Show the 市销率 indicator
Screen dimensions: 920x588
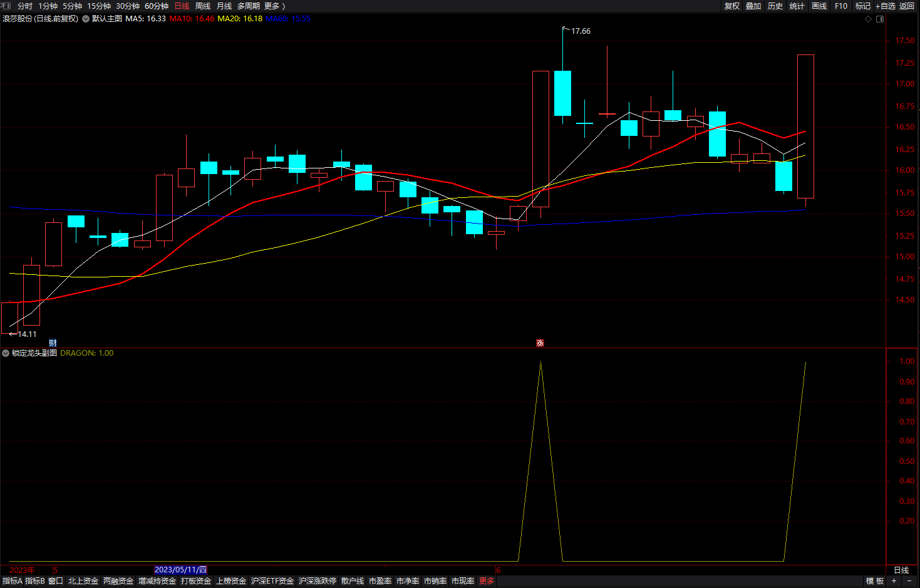coord(435,581)
